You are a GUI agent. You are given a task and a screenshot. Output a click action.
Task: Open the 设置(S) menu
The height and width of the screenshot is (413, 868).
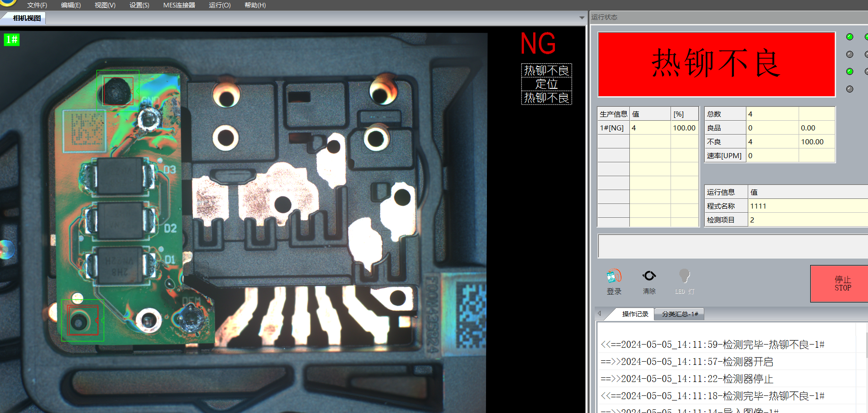(x=139, y=5)
